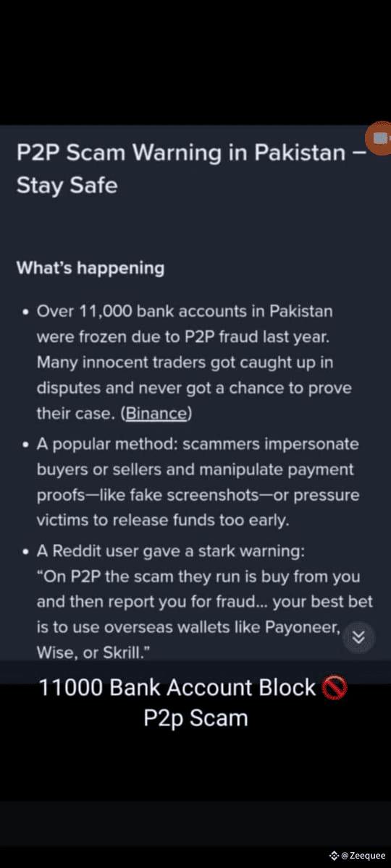Viewport: 391px width, 868px height.
Task: Open the Binance source link
Action: click(x=157, y=414)
